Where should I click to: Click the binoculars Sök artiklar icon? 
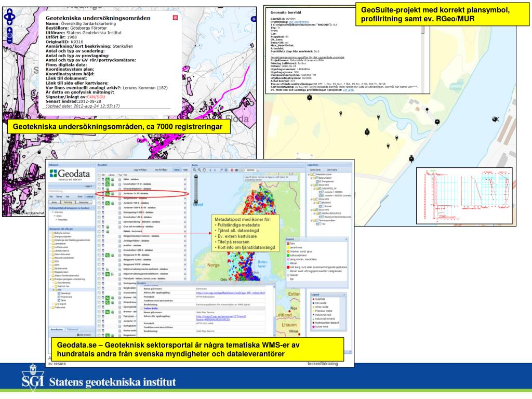(x=78, y=335)
